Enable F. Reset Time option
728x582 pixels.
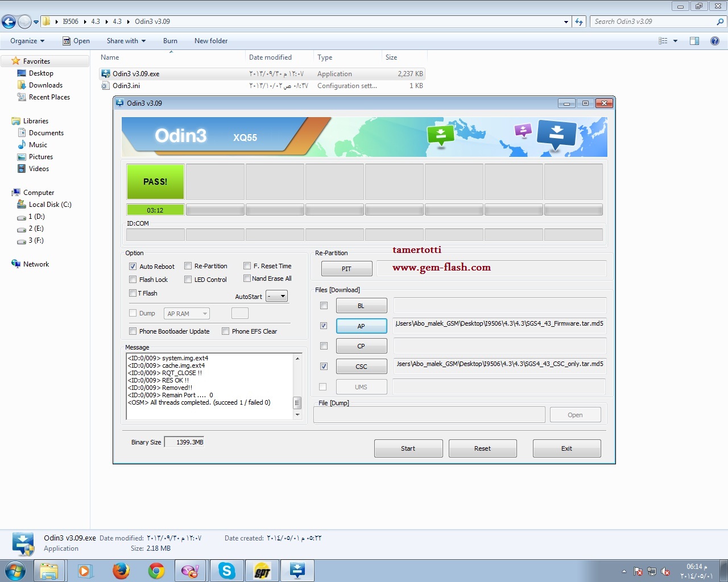247,266
